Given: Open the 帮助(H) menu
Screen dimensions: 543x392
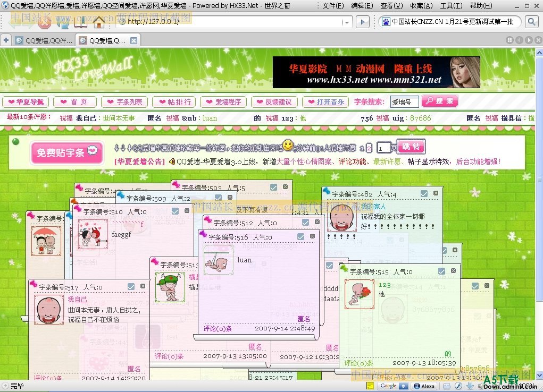Looking at the screenshot, I should click(x=481, y=5).
